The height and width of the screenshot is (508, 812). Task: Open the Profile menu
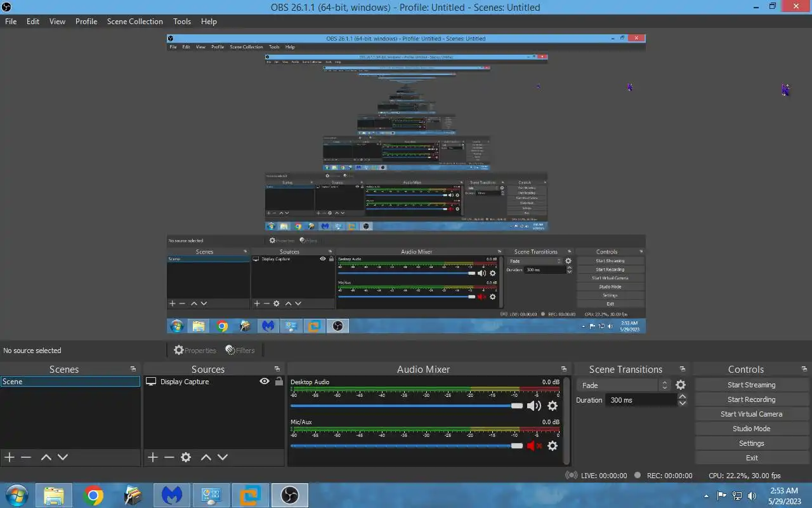click(86, 21)
